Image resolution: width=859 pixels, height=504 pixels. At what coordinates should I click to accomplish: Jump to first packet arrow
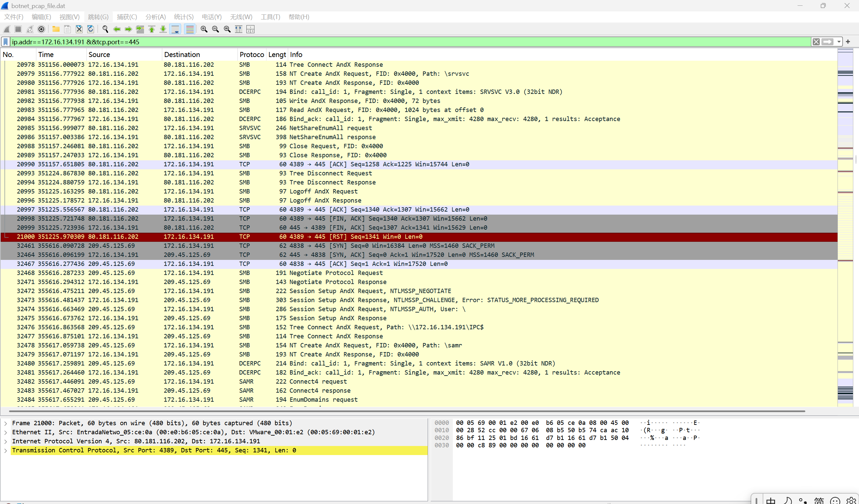click(152, 29)
